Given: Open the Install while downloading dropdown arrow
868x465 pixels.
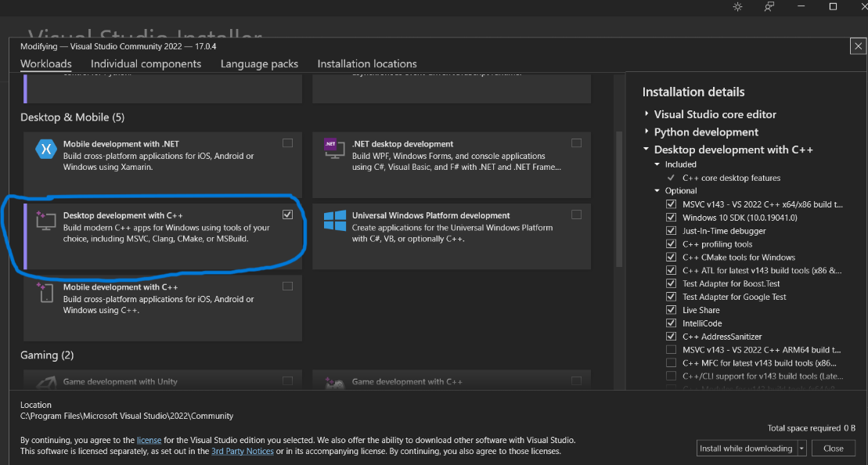Looking at the screenshot, I should click(x=801, y=449).
